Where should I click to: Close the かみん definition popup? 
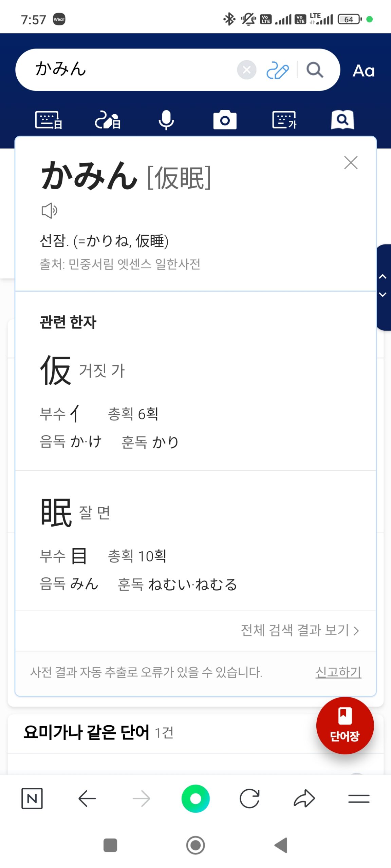click(x=351, y=163)
